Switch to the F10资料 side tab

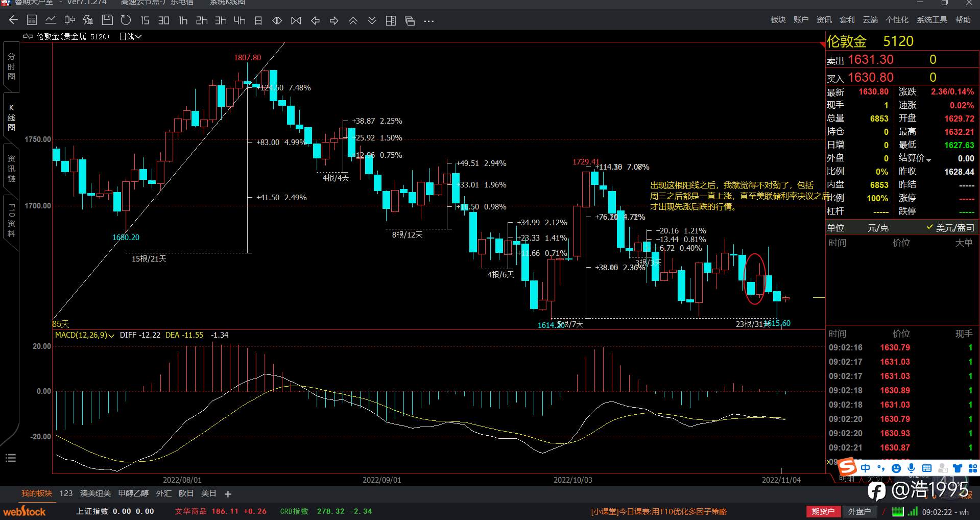11,220
